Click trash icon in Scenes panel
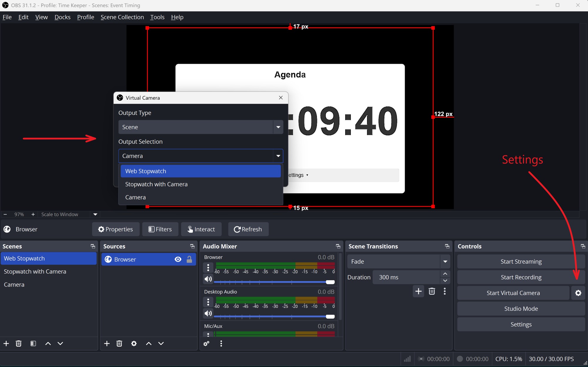588x367 pixels. pyautogui.click(x=19, y=343)
